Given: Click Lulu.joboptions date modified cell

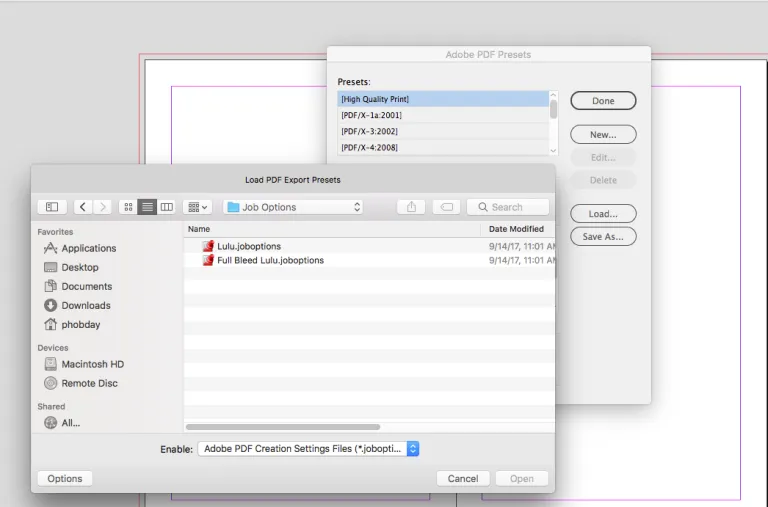Looking at the screenshot, I should click(522, 246).
